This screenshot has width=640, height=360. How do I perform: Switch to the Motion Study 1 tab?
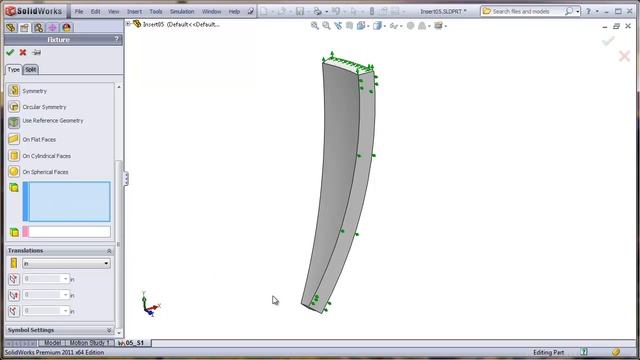89,343
